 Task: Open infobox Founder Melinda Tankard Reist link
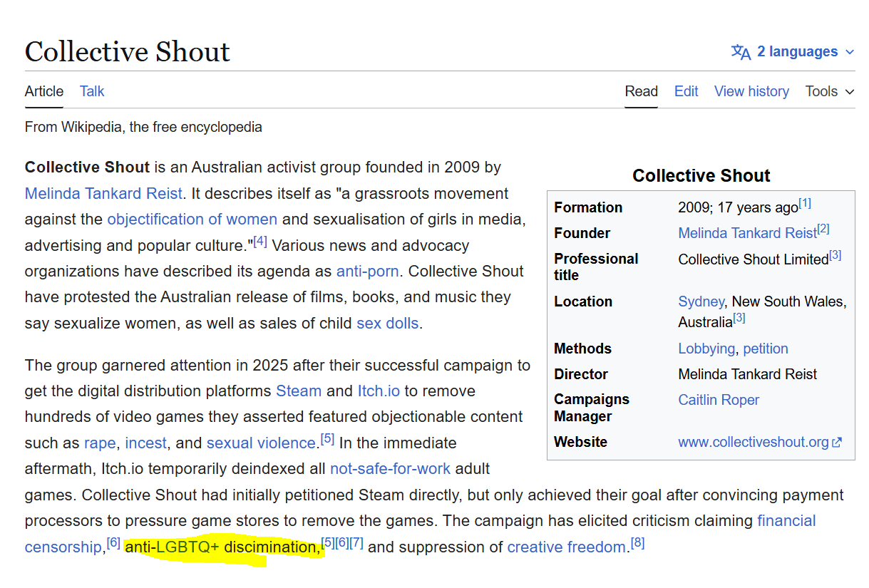[747, 233]
